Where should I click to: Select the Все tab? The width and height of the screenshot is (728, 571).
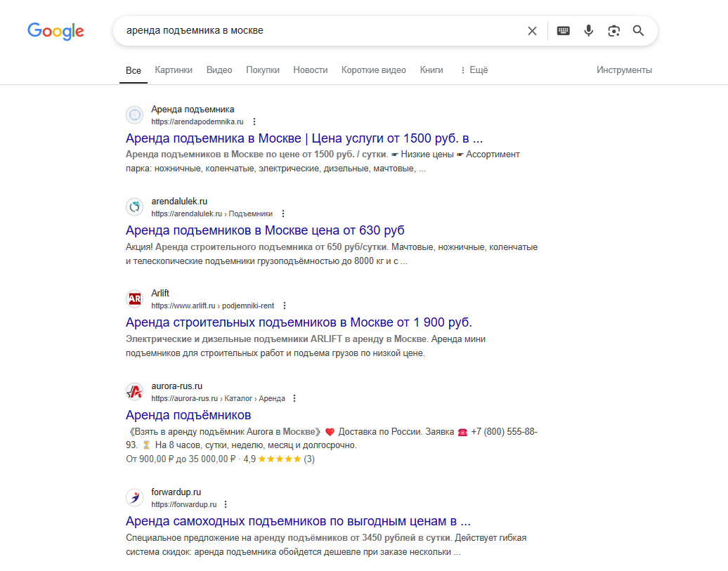(134, 70)
